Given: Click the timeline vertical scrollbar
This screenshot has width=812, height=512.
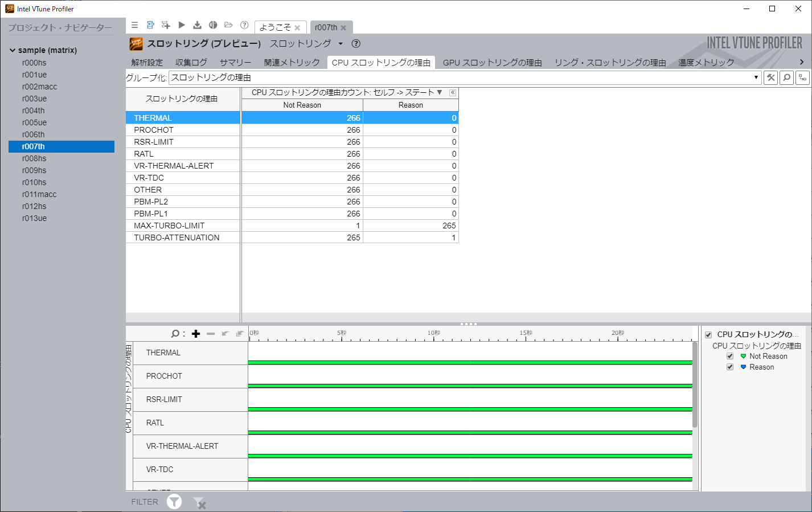Looking at the screenshot, I should point(695,384).
